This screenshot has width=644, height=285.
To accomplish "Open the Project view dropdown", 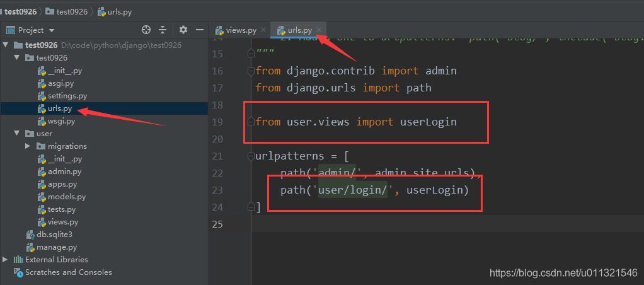I will (51, 30).
